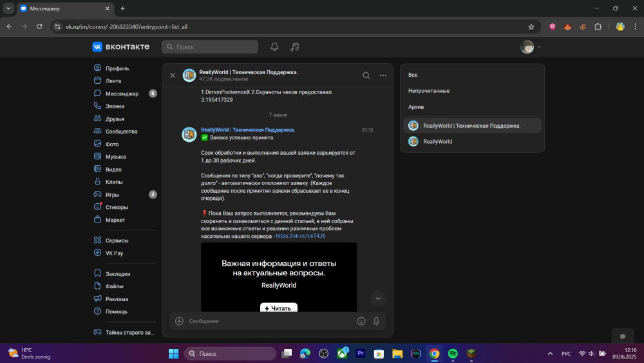Open sender name link in message
This screenshot has width=644, height=363.
(248, 130)
